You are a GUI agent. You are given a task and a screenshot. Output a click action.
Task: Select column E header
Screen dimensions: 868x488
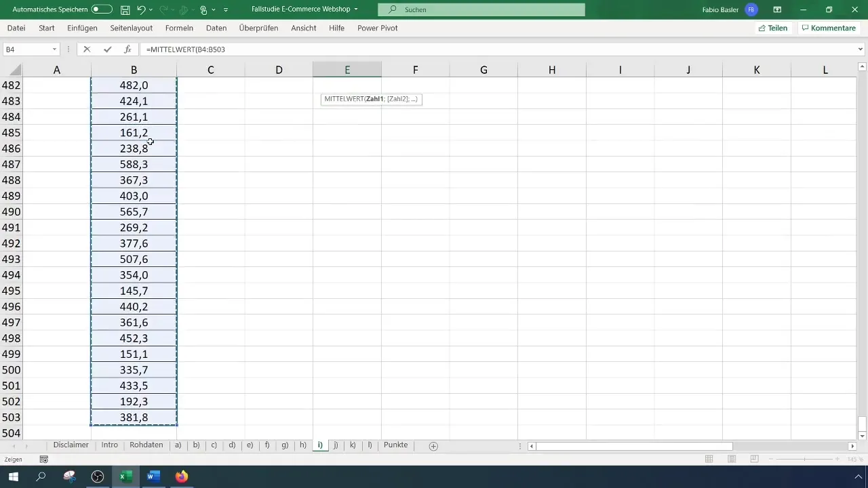click(347, 70)
